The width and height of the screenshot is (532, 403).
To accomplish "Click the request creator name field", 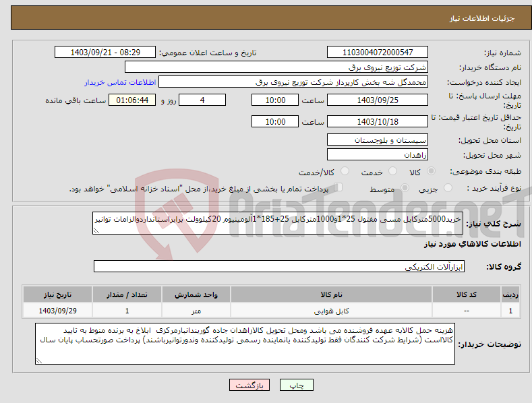I will (x=293, y=82).
